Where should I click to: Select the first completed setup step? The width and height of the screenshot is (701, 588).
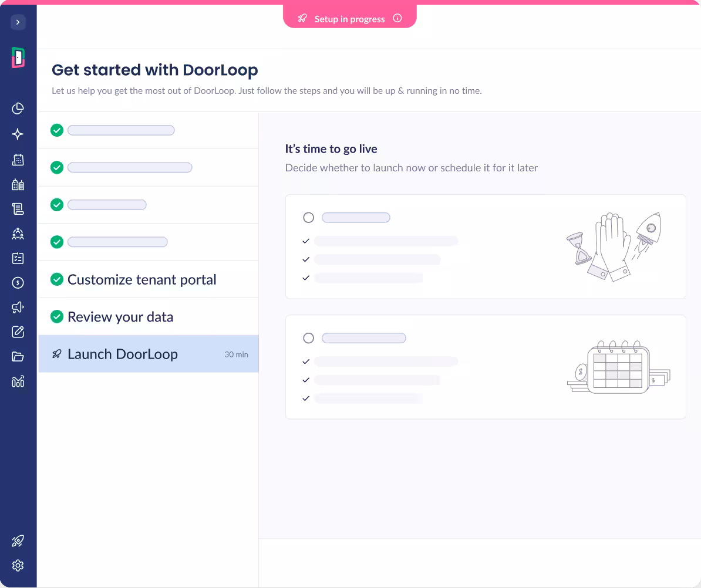pos(149,130)
